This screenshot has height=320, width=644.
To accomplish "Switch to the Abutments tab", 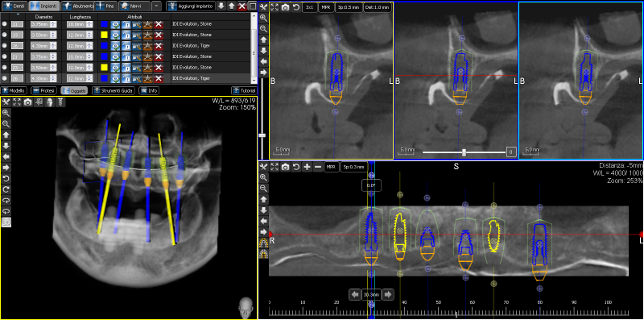I will (76, 6).
